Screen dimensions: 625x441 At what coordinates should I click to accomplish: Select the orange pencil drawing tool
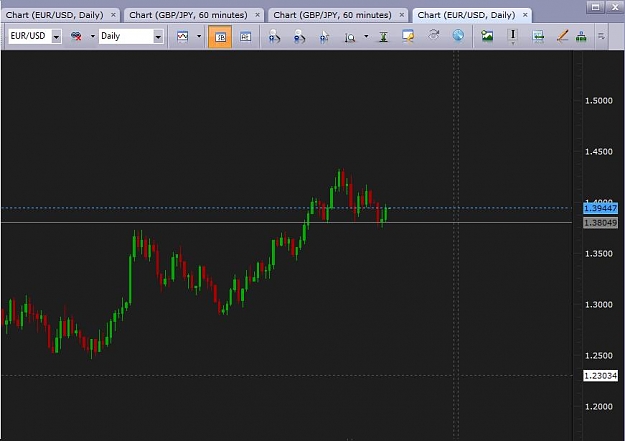562,36
